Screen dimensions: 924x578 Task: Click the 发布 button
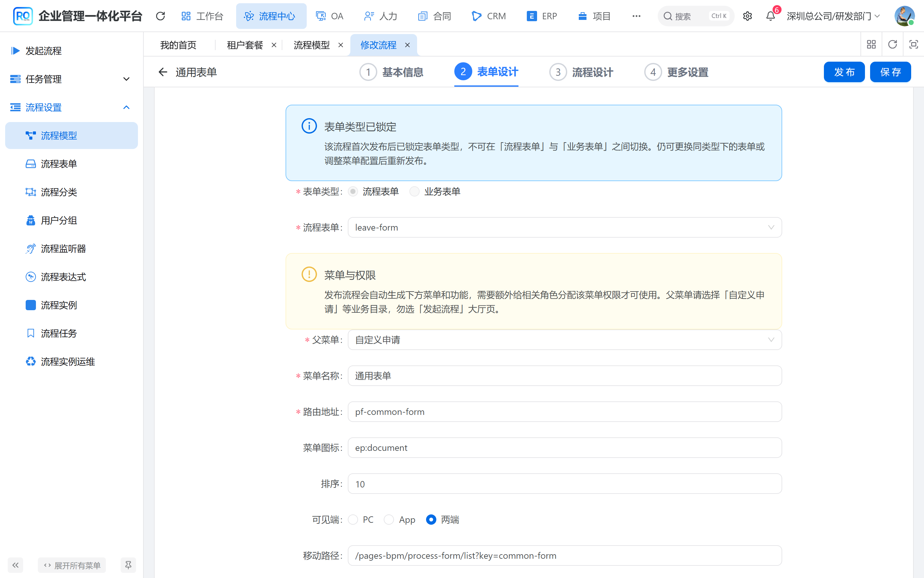[844, 72]
